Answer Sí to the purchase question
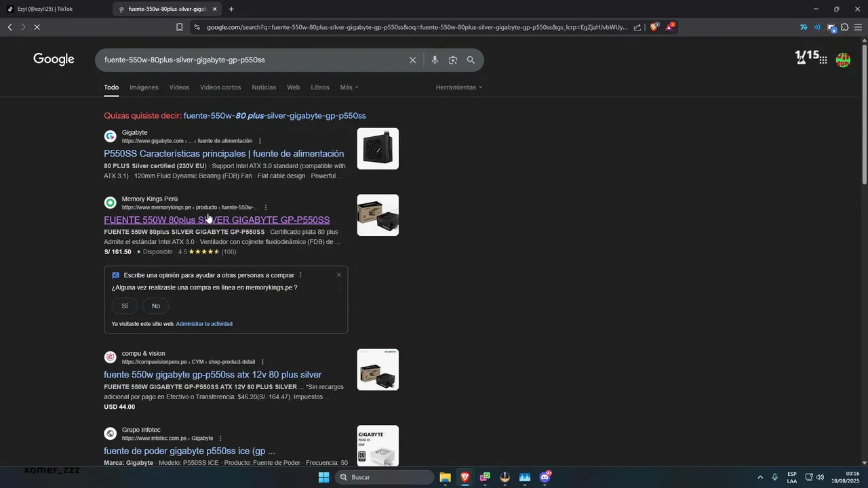868x488 pixels. pos(125,306)
